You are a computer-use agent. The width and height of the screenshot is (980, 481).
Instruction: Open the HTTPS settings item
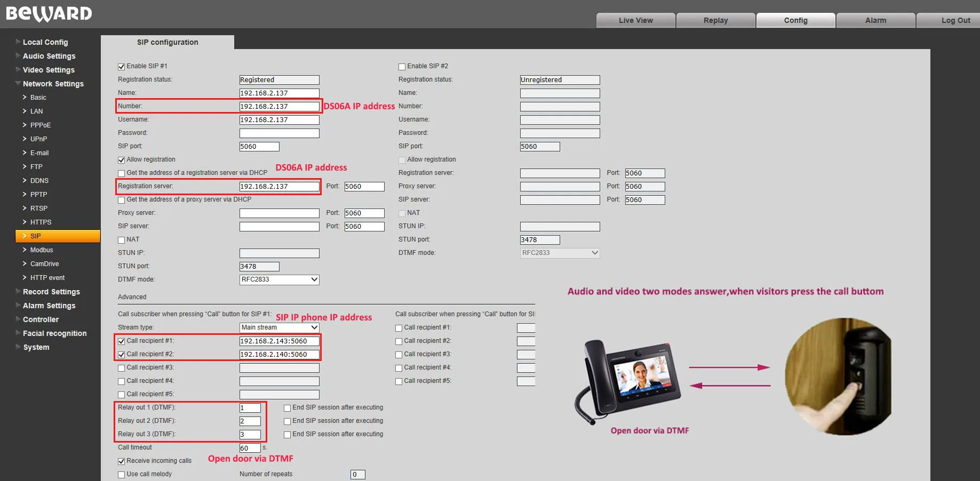click(x=41, y=222)
